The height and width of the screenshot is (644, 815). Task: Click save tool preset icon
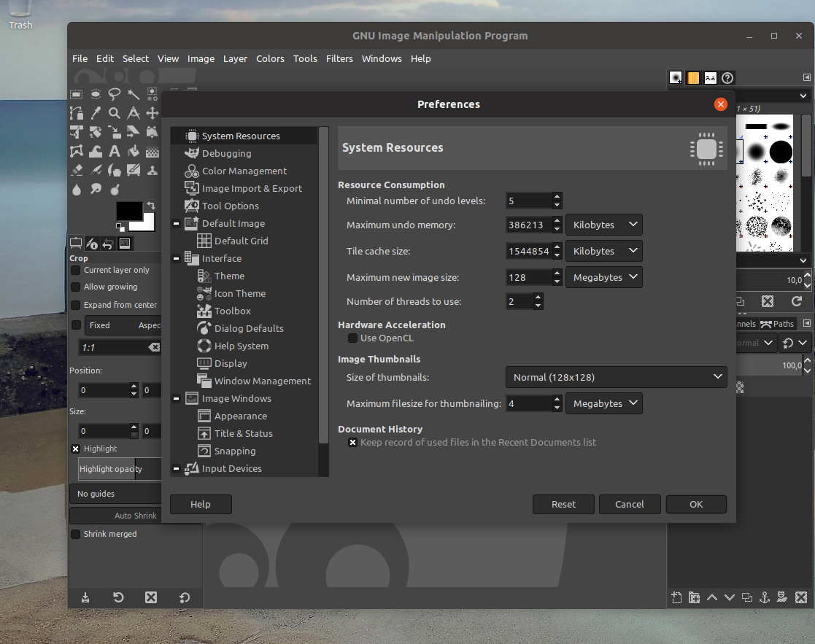(85, 597)
